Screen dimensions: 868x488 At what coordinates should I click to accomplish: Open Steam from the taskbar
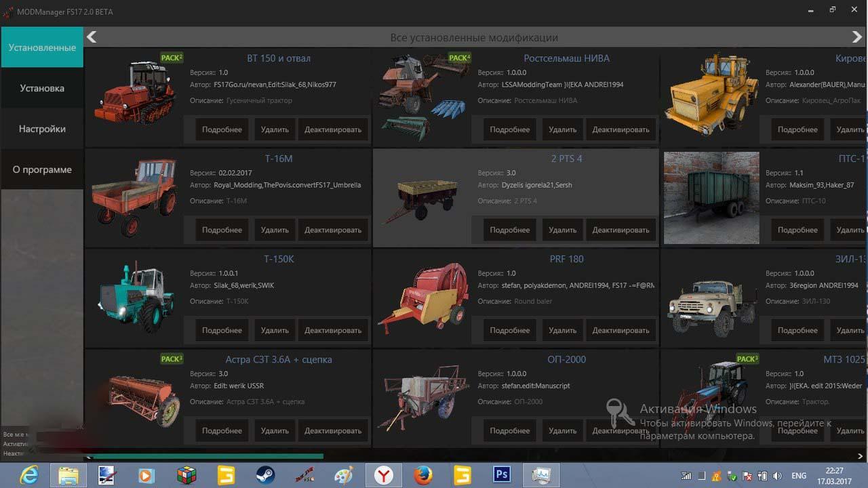[265, 475]
